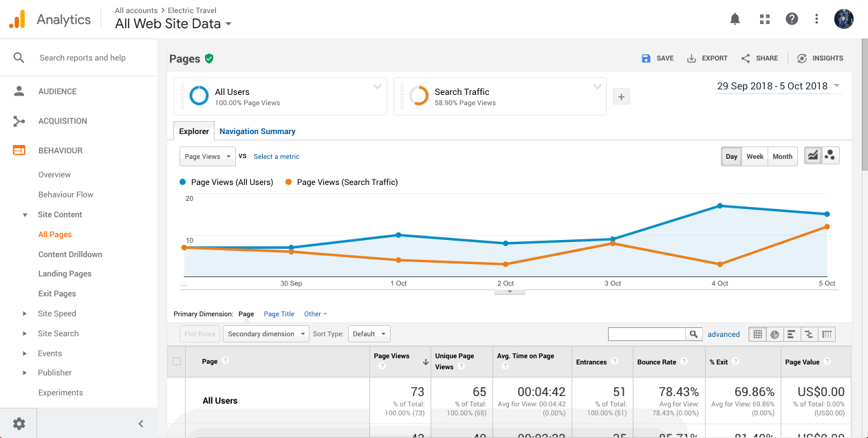Open the date range picker dropdown

pyautogui.click(x=778, y=87)
